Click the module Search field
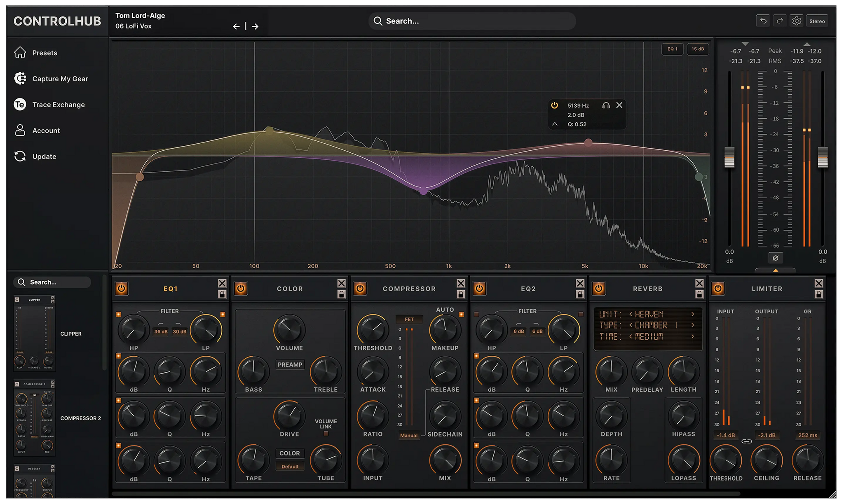The width and height of the screenshot is (844, 504). tap(52, 282)
